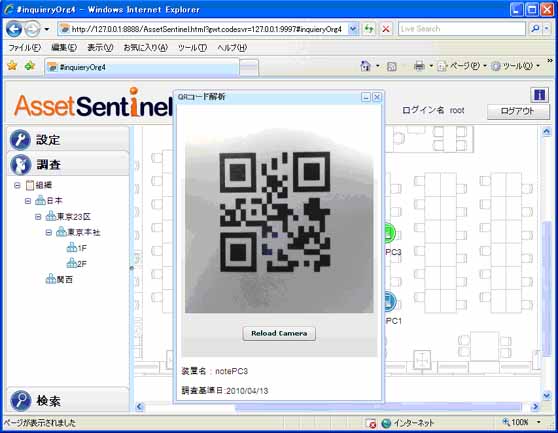Click the Home page icon
558x433 pixels.
coord(365,66)
